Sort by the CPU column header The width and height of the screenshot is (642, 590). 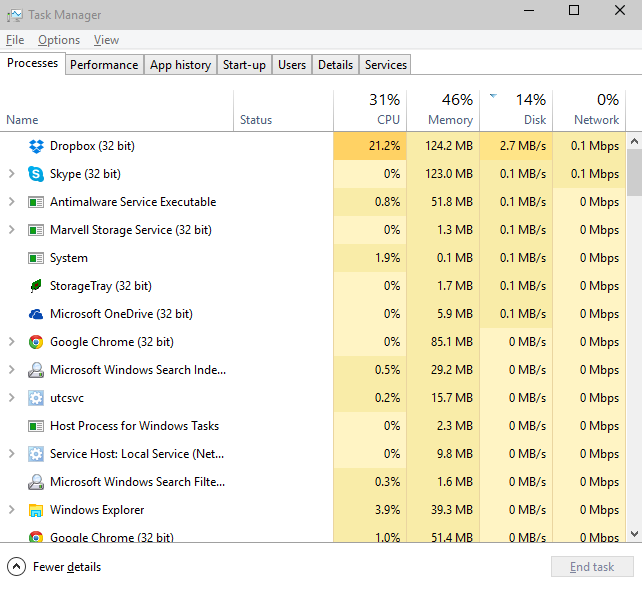tap(370, 110)
